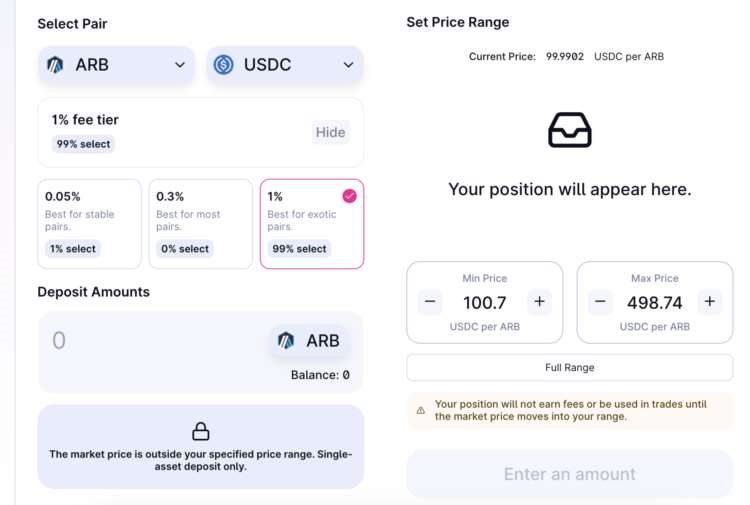Increase Min Price with plus button
The width and height of the screenshot is (750, 505).
pos(539,301)
